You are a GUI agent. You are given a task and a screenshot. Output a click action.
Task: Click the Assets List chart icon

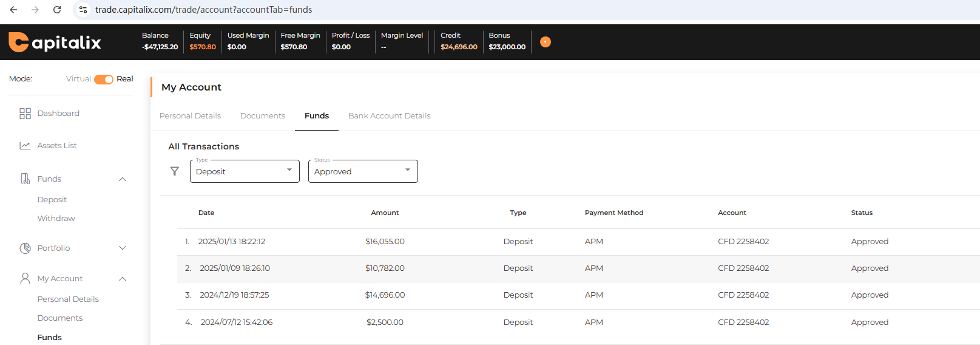[x=25, y=146]
